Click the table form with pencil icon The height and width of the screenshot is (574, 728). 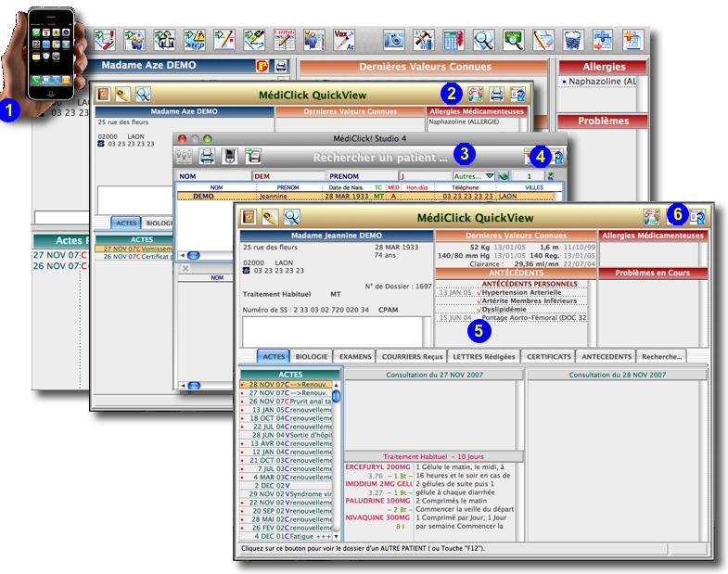(x=284, y=40)
